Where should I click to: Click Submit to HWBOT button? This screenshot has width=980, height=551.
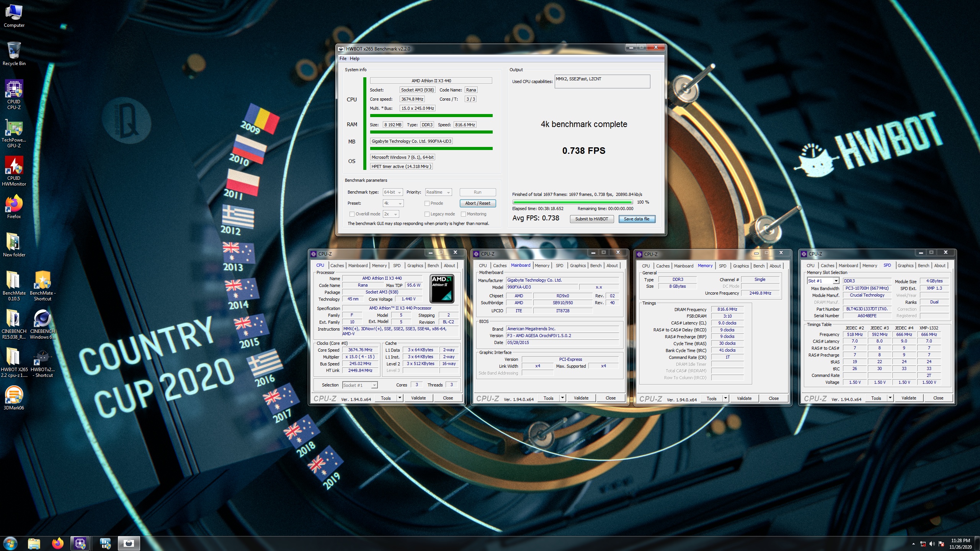(591, 219)
